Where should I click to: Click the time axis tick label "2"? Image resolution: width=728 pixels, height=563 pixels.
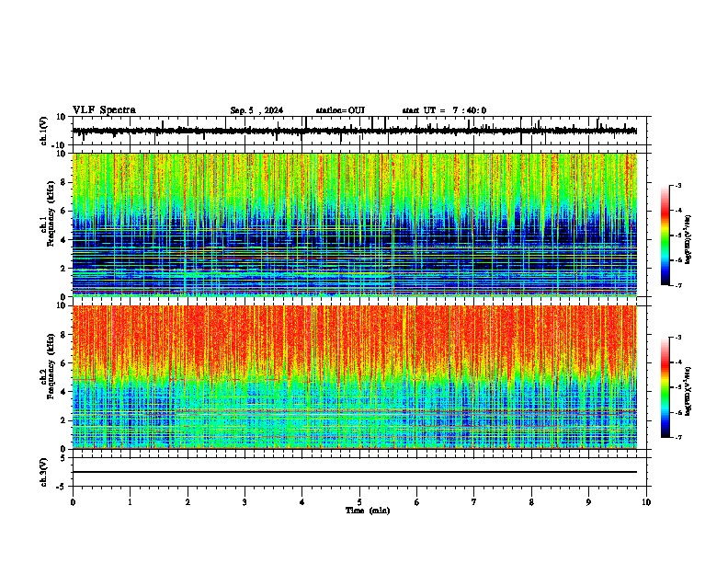click(x=188, y=502)
